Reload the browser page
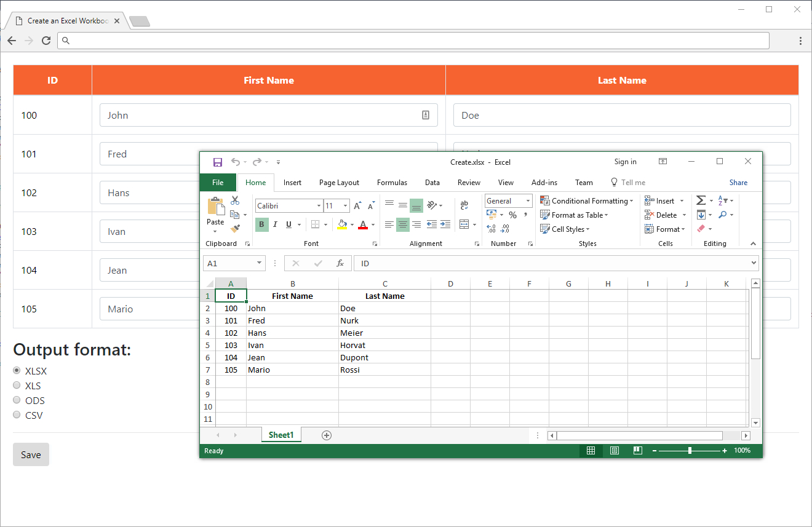 click(x=46, y=41)
